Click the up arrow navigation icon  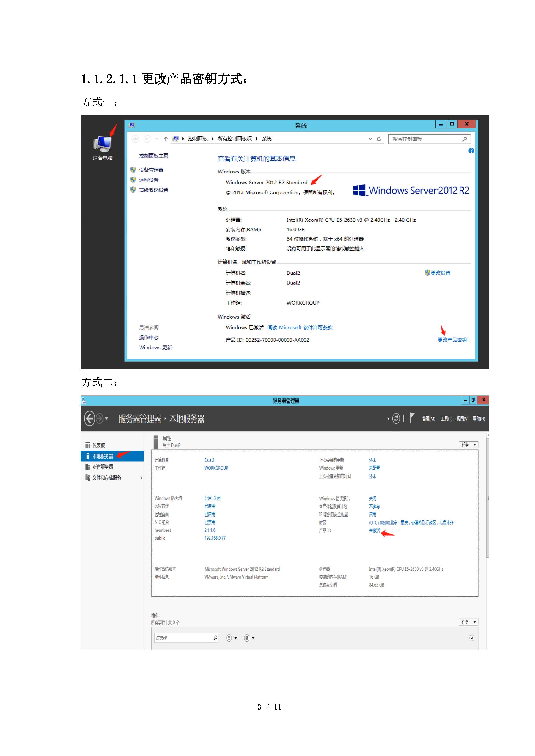(x=166, y=139)
